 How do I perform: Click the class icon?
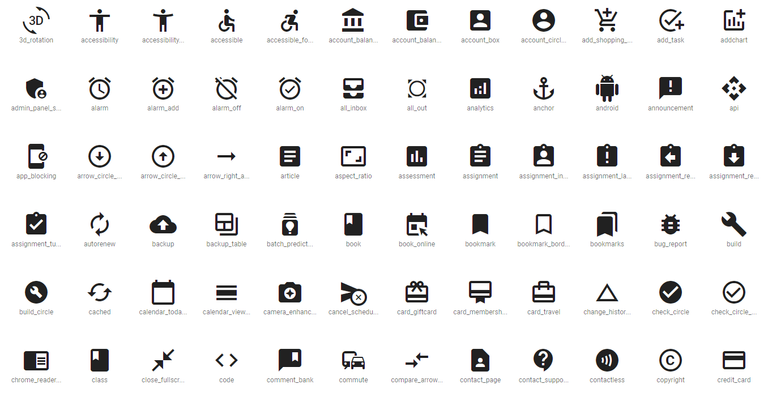point(99,360)
